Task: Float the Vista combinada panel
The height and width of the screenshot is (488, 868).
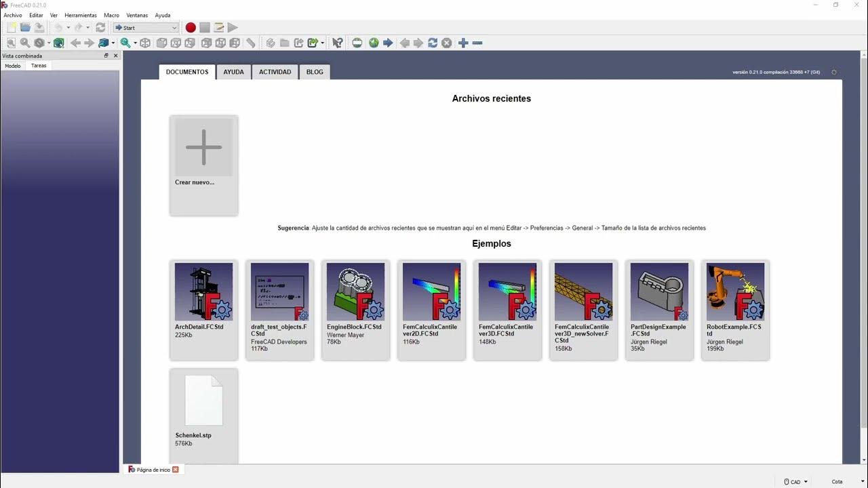Action: point(106,56)
